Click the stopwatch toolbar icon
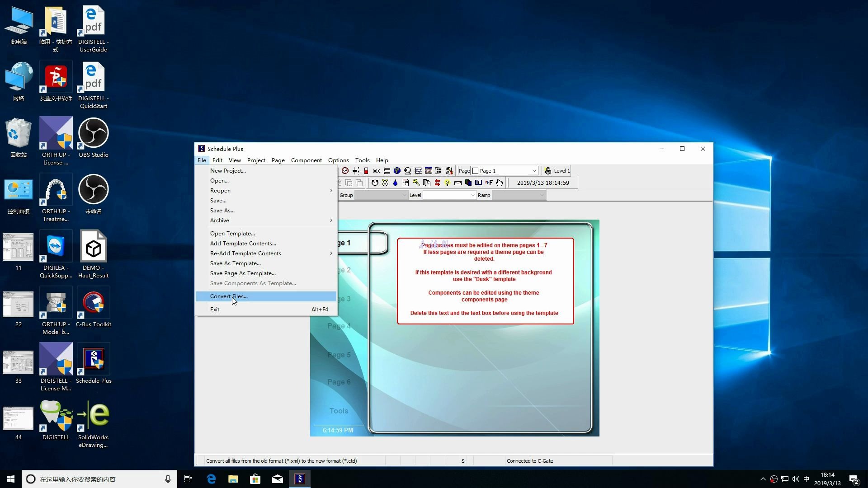Image resolution: width=868 pixels, height=488 pixels. coord(375,183)
